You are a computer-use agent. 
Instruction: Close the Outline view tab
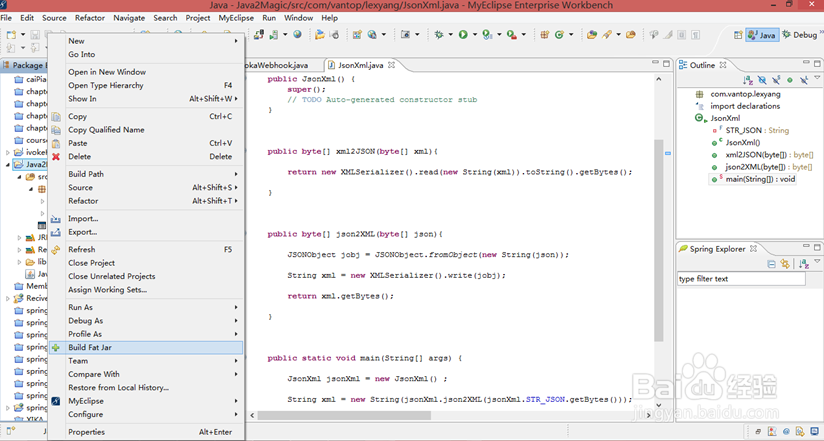723,65
